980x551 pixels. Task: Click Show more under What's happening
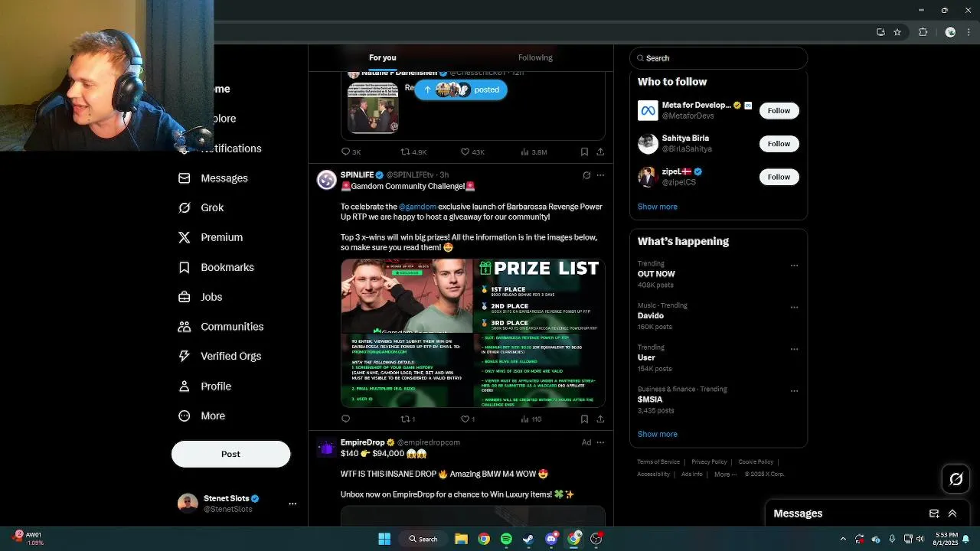click(x=657, y=434)
